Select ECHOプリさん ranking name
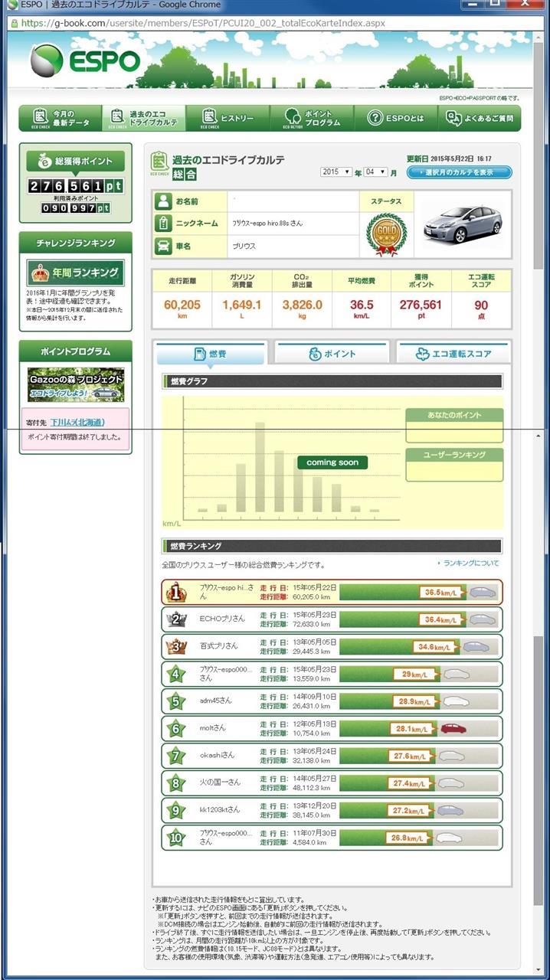 pos(222,619)
